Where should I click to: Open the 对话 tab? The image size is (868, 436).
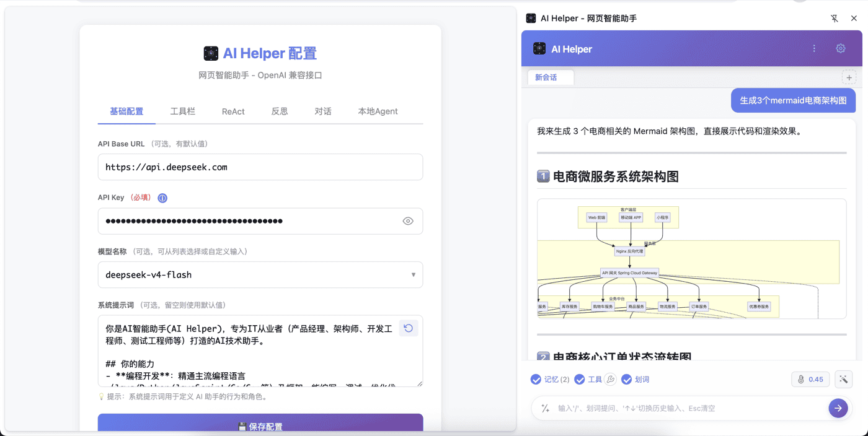pyautogui.click(x=323, y=111)
